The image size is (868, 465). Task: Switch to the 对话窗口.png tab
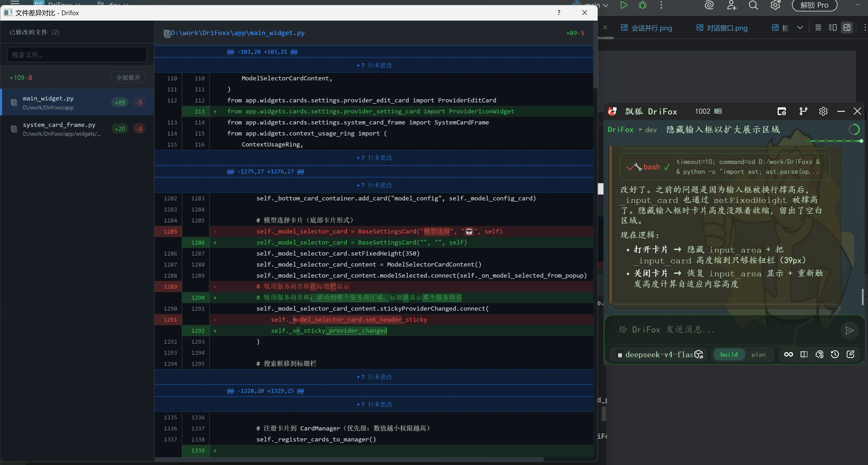(722, 28)
